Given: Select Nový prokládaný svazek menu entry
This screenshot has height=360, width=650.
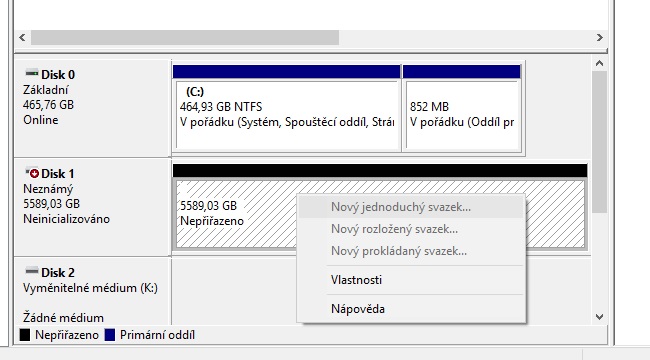Looking at the screenshot, I should tap(411, 251).
